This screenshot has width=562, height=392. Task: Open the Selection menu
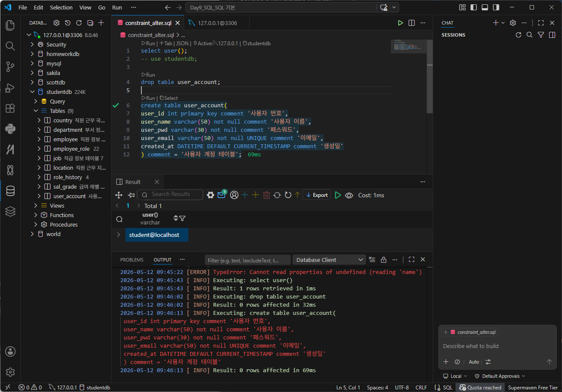pyautogui.click(x=61, y=7)
